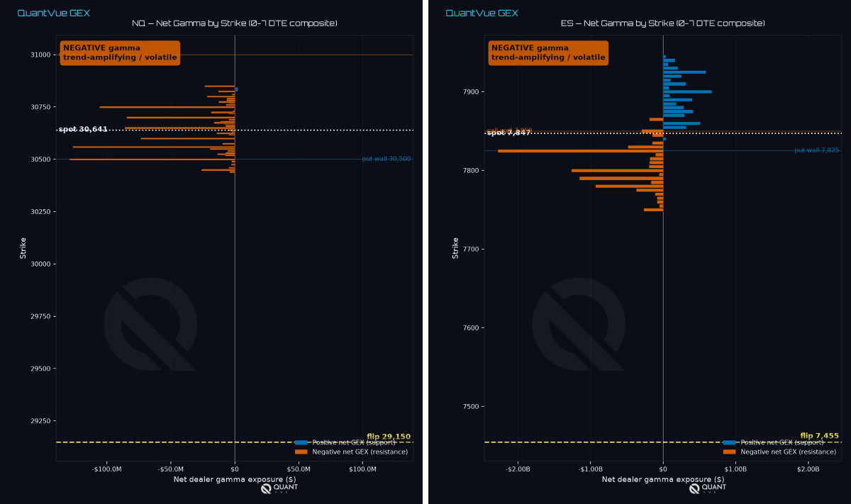This screenshot has height=504, width=851.
Task: Click the -$50.0M x-axis tick
Action: pyautogui.click(x=171, y=469)
